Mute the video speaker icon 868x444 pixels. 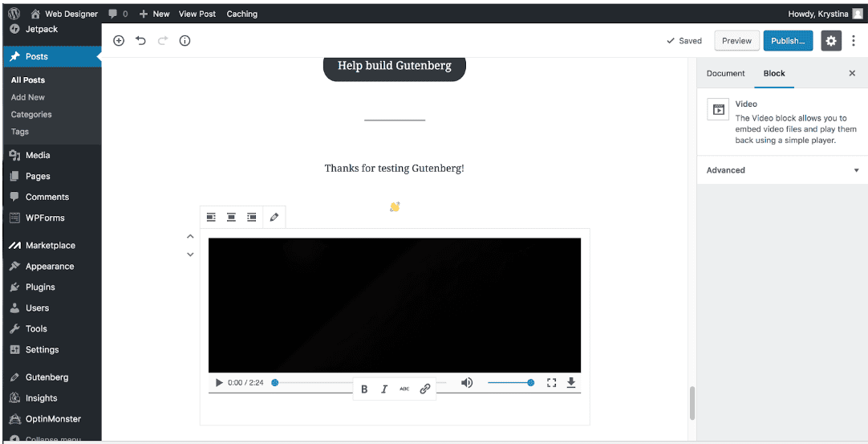467,383
